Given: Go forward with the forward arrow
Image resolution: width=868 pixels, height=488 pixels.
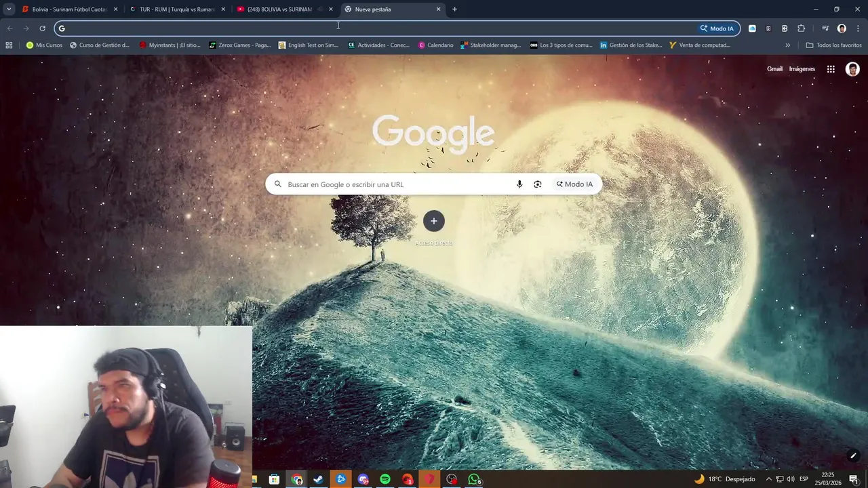Looking at the screenshot, I should coord(26,28).
